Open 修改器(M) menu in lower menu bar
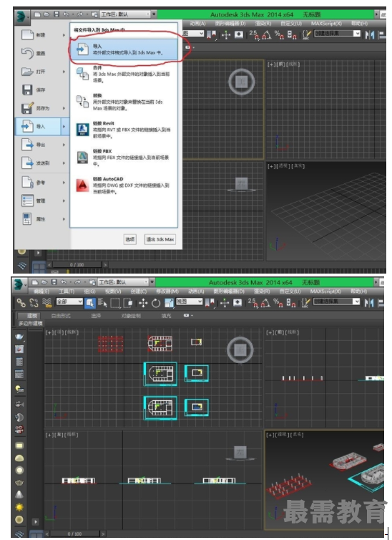 click(x=167, y=291)
